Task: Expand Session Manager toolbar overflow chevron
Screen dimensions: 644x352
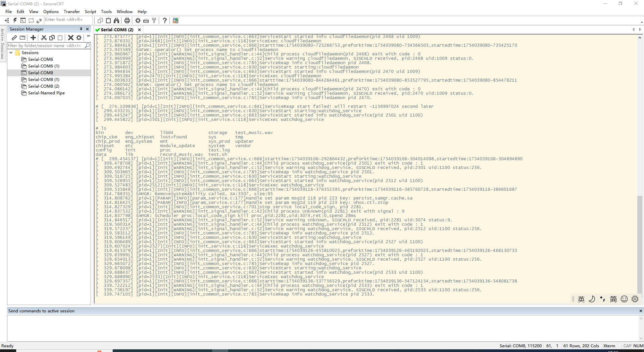Action: tap(88, 36)
